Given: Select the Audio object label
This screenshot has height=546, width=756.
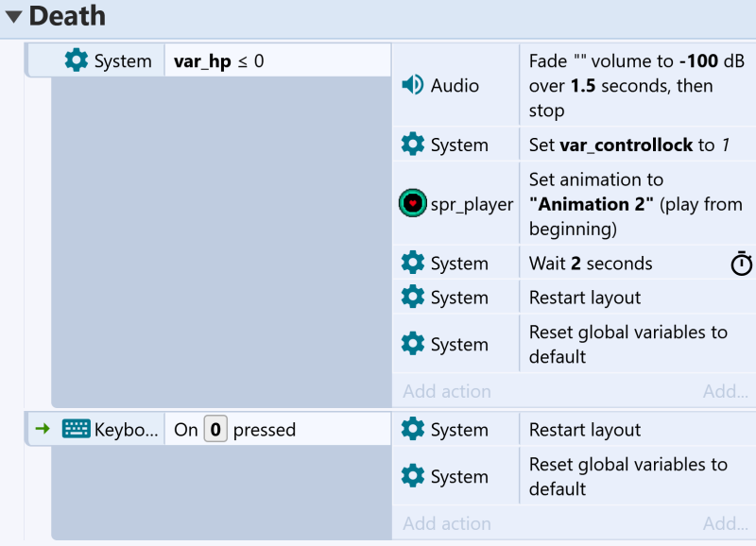Looking at the screenshot, I should (455, 85).
